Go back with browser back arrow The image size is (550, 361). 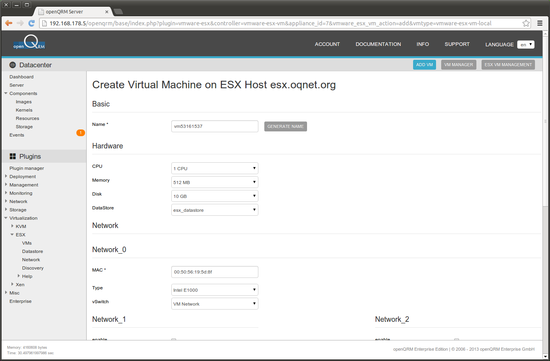pos(9,23)
